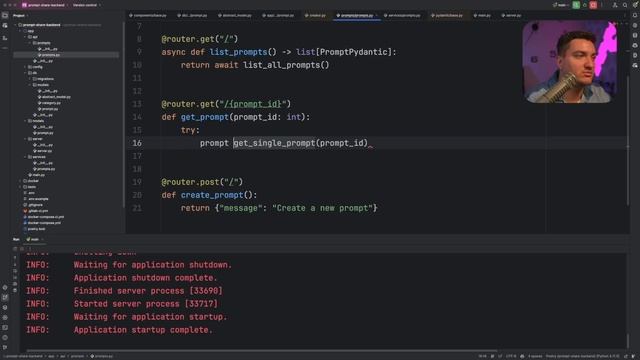Click Stop icon in Run panel toolbar
Screen dimensions: 640x360
coord(22,248)
